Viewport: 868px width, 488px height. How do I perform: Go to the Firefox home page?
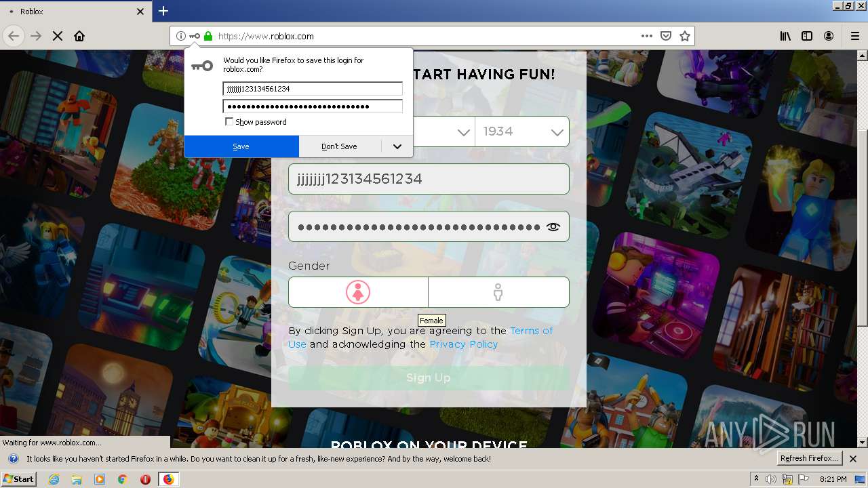79,36
